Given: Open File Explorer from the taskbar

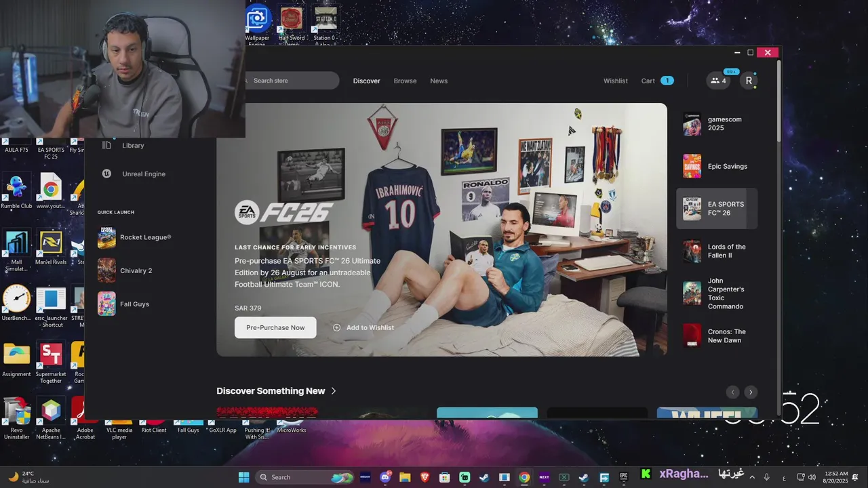Looking at the screenshot, I should click(405, 477).
